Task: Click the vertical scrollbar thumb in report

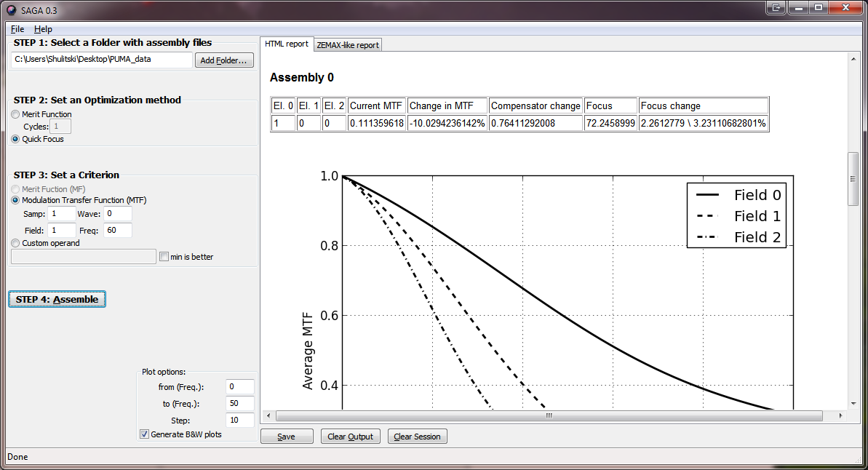Action: [x=853, y=179]
